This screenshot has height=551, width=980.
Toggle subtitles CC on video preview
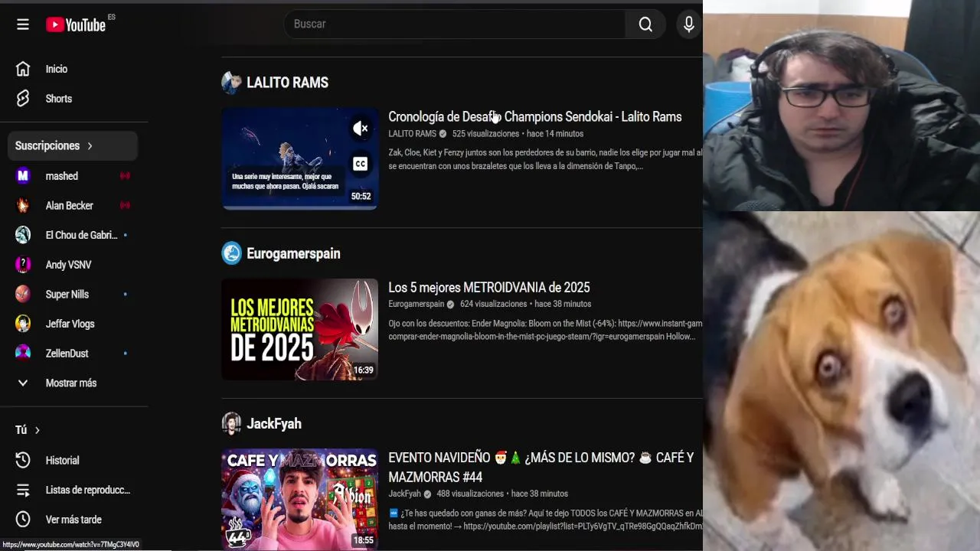[361, 164]
